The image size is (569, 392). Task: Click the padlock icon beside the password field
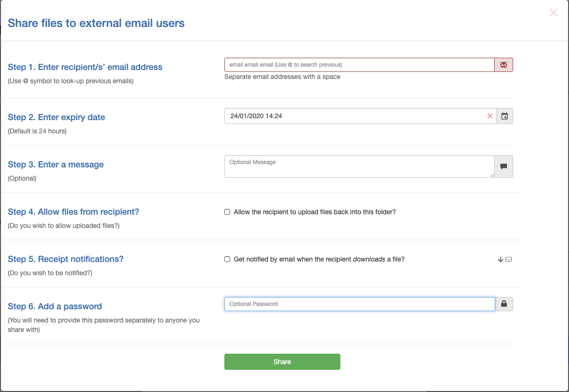point(504,304)
